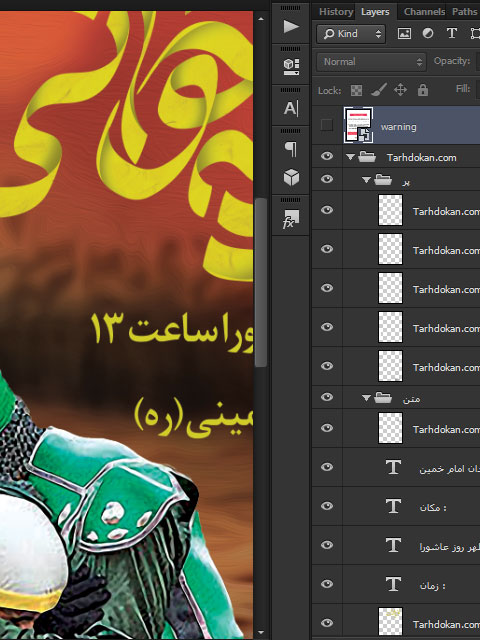480x640 pixels.
Task: Click the canvas vertical scrollbar thumb
Action: point(261,282)
